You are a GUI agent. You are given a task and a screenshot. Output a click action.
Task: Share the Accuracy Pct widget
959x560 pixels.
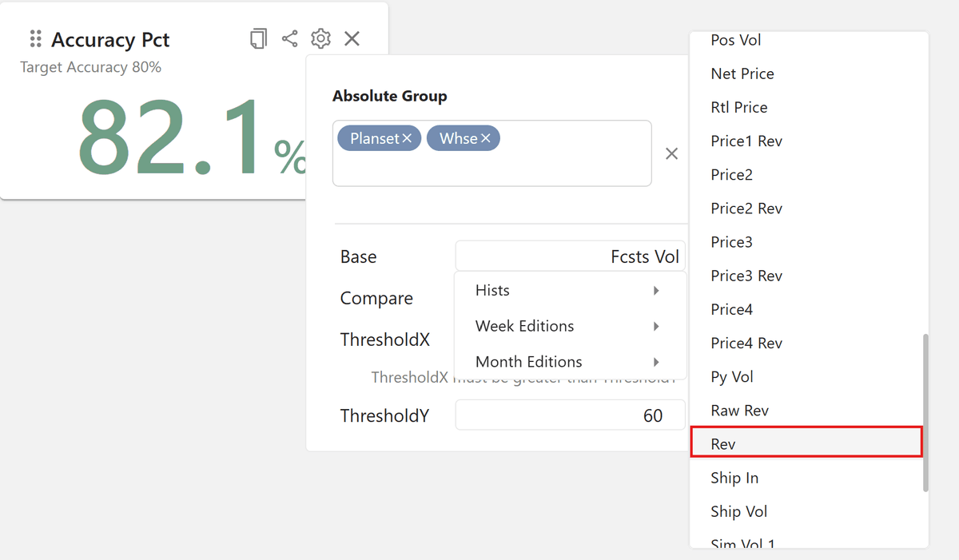tap(289, 38)
